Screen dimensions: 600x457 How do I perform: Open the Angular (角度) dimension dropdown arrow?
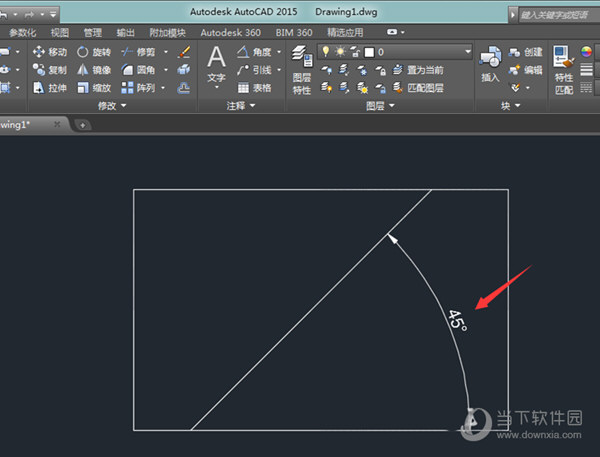(x=279, y=52)
